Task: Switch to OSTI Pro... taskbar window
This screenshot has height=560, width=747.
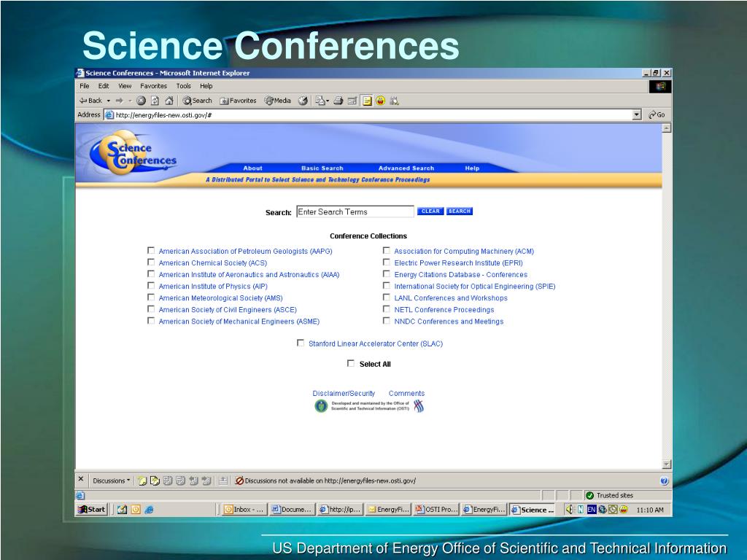Action: coord(436,510)
